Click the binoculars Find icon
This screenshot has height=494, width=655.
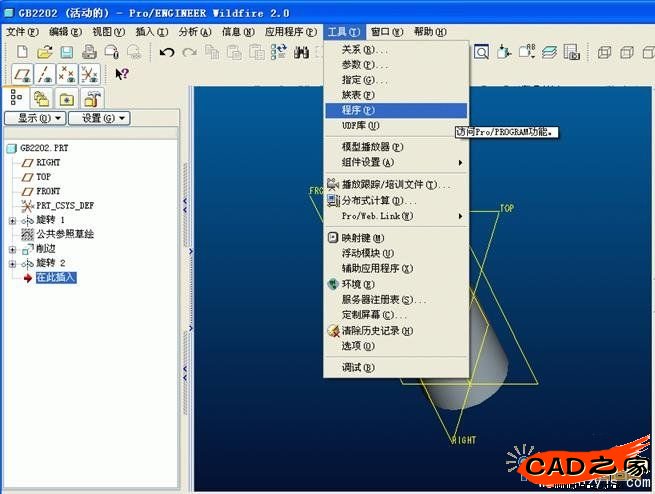click(301, 52)
